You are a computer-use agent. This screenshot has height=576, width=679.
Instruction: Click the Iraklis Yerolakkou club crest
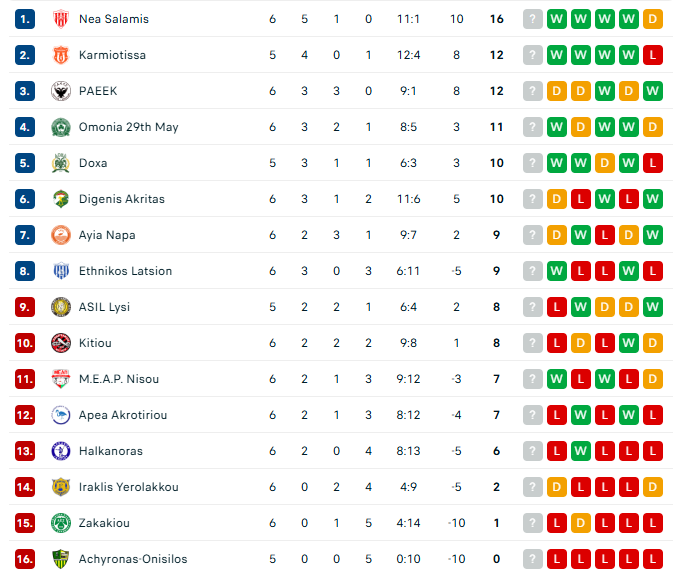pyautogui.click(x=60, y=487)
